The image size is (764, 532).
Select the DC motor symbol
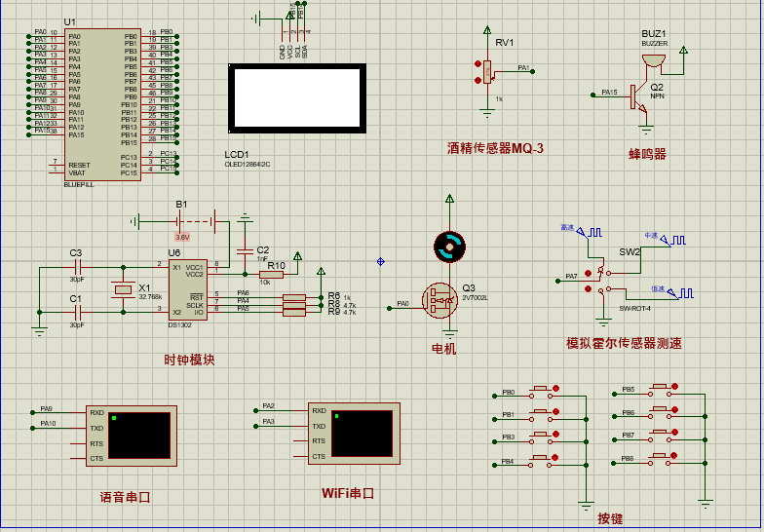click(449, 247)
